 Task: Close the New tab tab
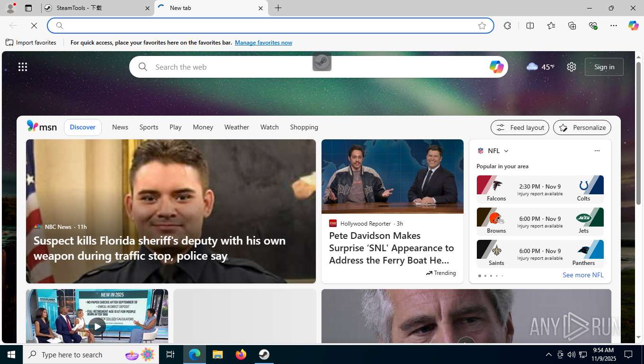point(260,8)
